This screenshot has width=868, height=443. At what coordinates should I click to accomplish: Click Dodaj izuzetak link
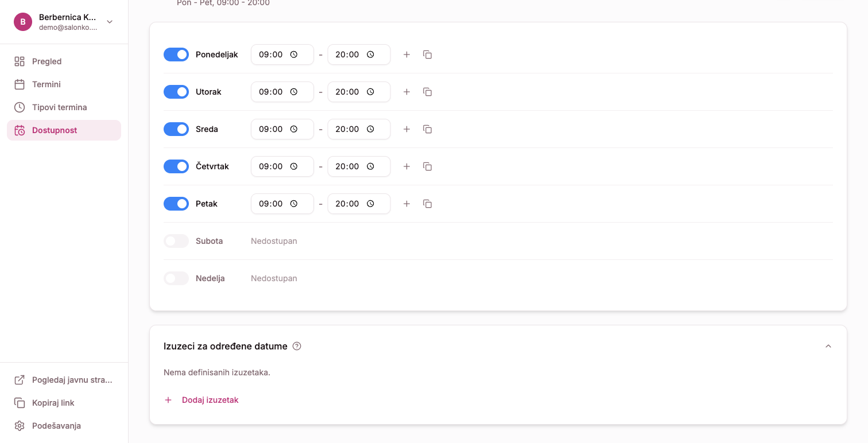(x=210, y=400)
